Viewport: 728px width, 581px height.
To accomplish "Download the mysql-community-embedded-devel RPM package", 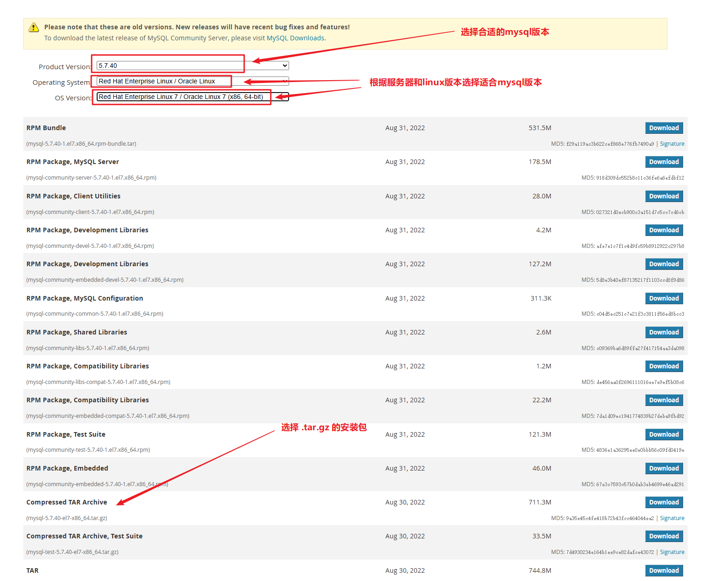I will (664, 264).
